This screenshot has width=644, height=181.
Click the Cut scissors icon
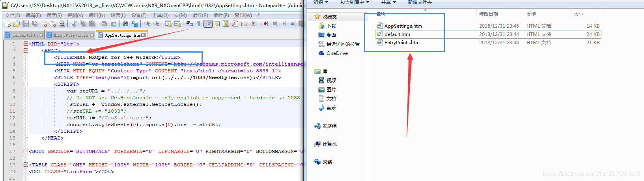tap(74, 24)
